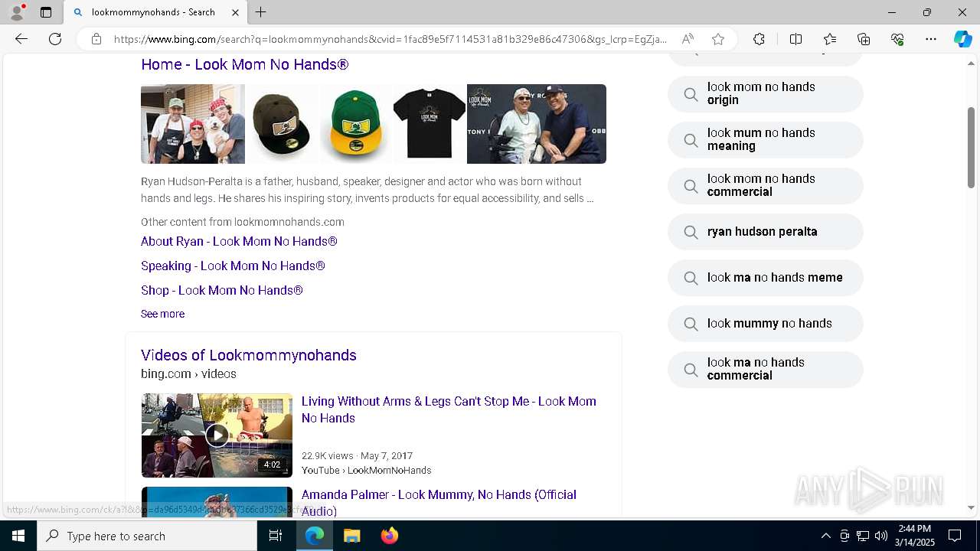
Task: Refresh the current page
Action: point(55,39)
